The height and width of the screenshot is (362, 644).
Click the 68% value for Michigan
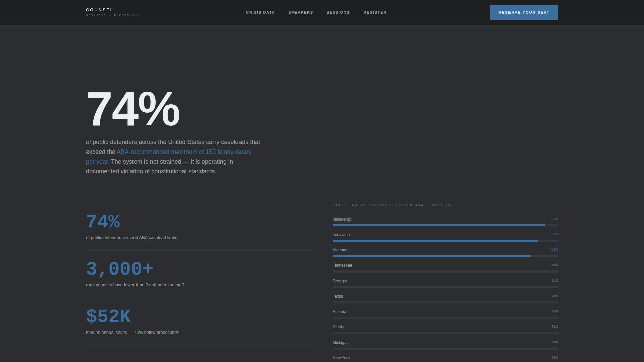(555, 342)
